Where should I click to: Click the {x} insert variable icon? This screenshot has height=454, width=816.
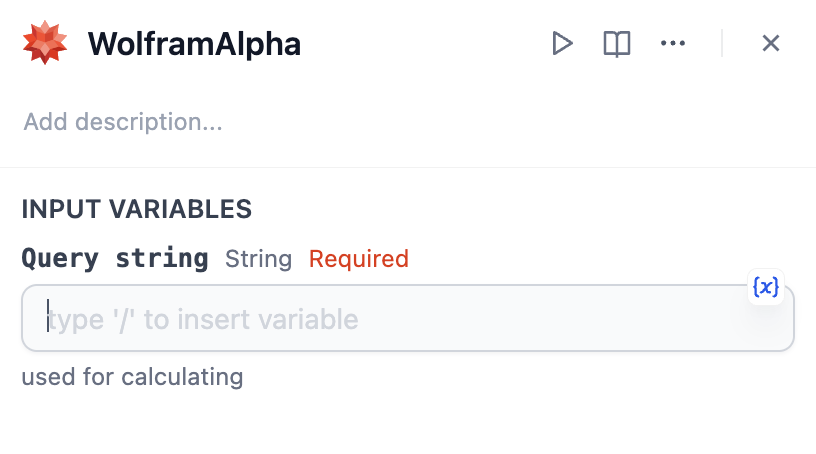point(765,287)
